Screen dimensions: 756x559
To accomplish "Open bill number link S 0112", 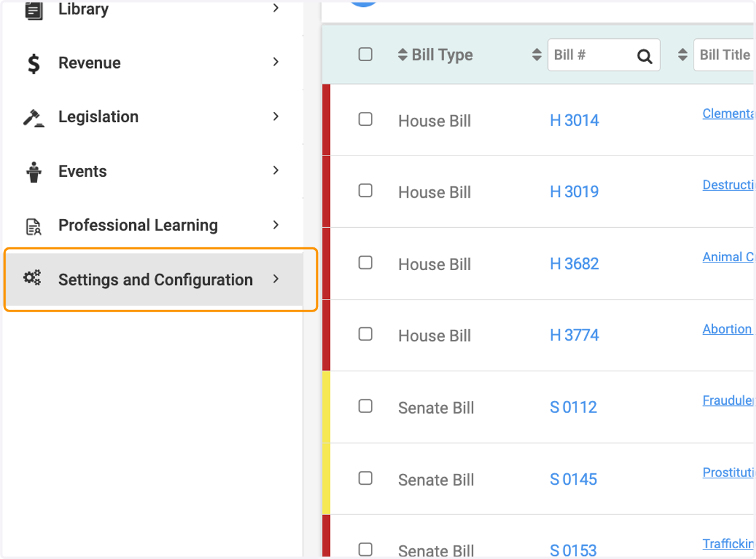I will tap(573, 407).
